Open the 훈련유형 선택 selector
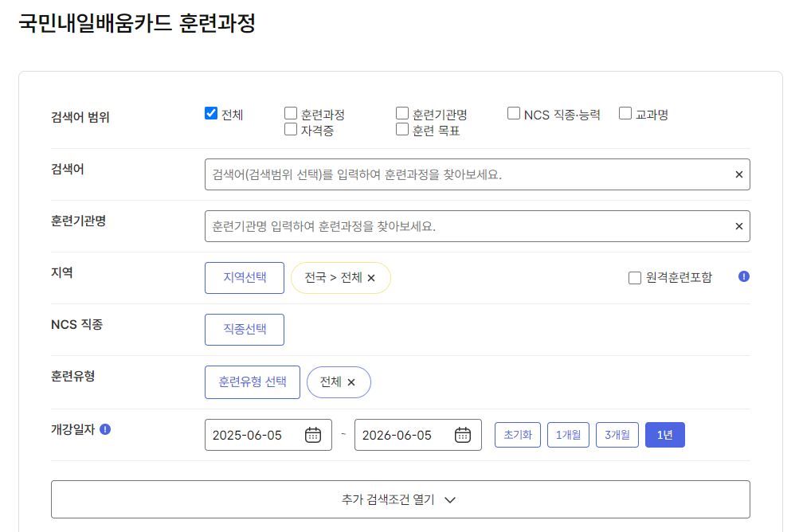 pyautogui.click(x=252, y=381)
